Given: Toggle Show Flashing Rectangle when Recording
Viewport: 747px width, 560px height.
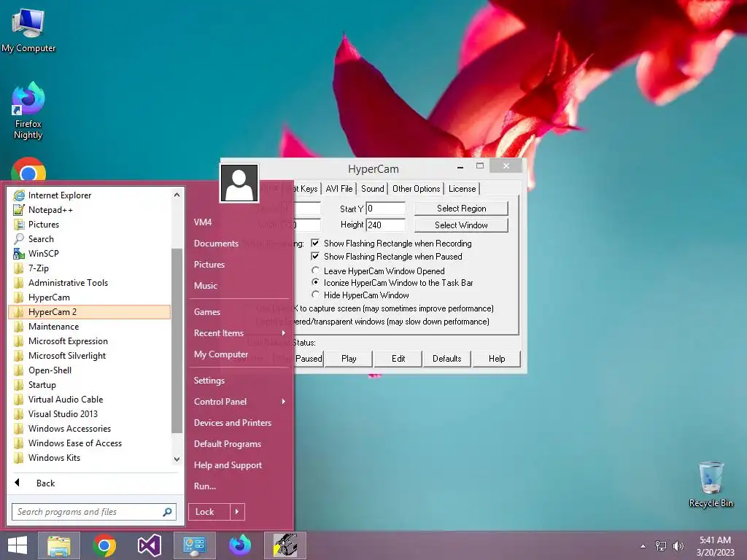Looking at the screenshot, I should (x=392, y=244).
